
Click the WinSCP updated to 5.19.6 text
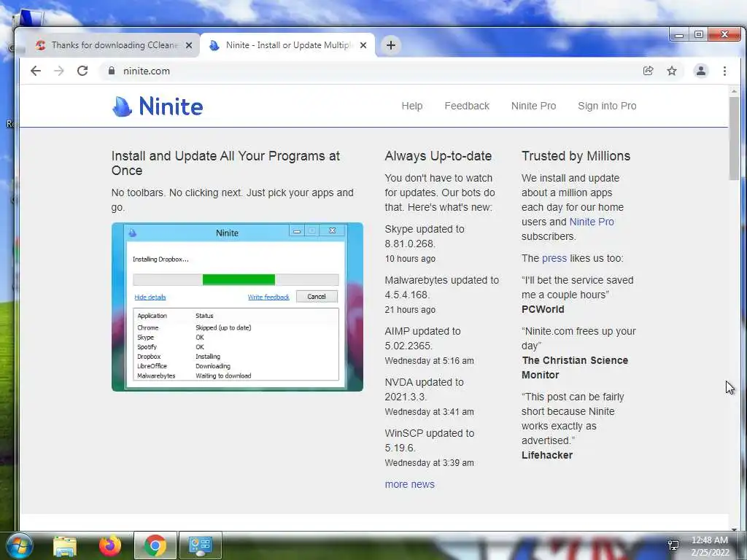point(429,440)
